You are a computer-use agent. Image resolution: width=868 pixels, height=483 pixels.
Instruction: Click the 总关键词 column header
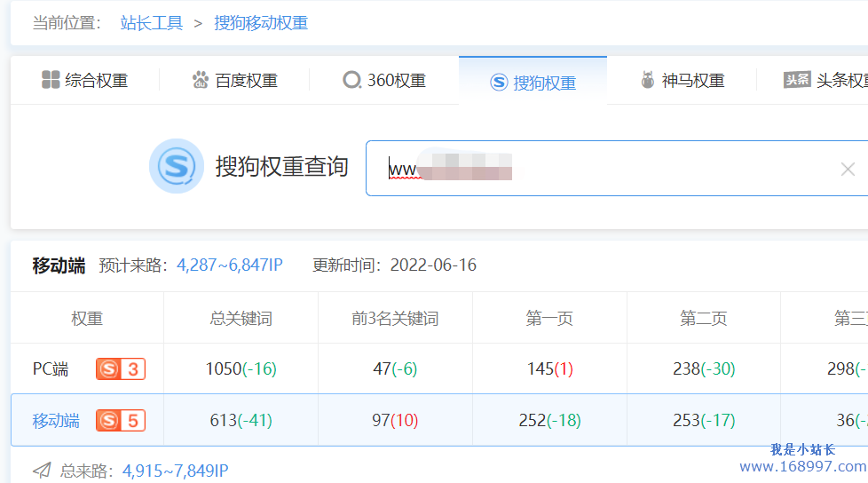[241, 319]
